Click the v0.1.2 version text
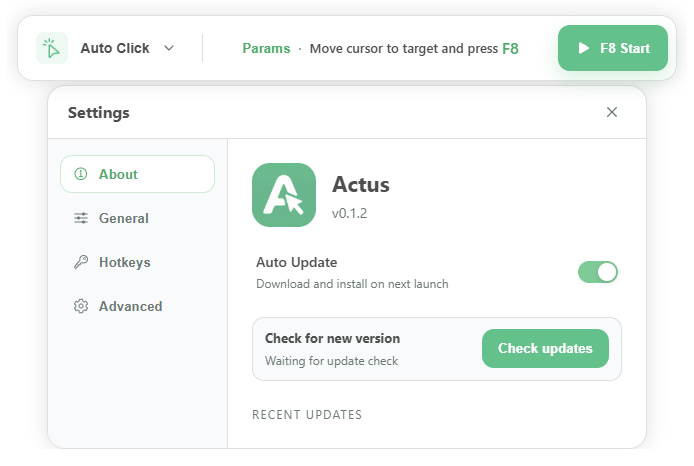 pos(350,213)
